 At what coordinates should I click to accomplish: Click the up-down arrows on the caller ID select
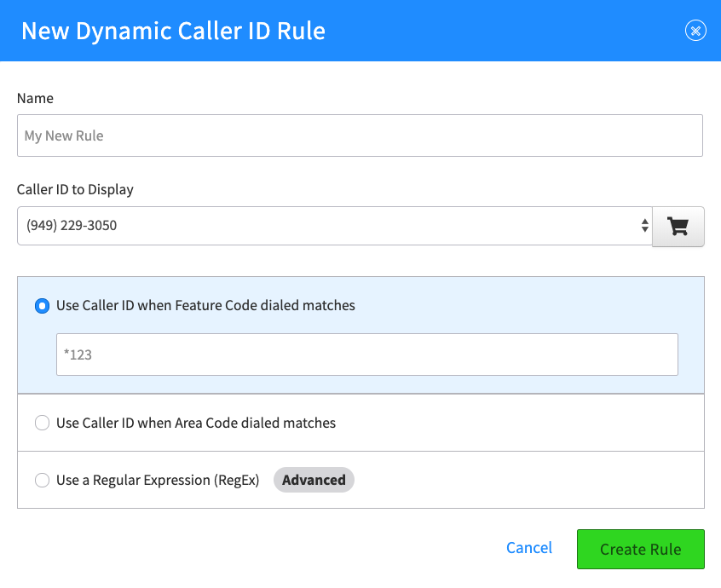644,225
